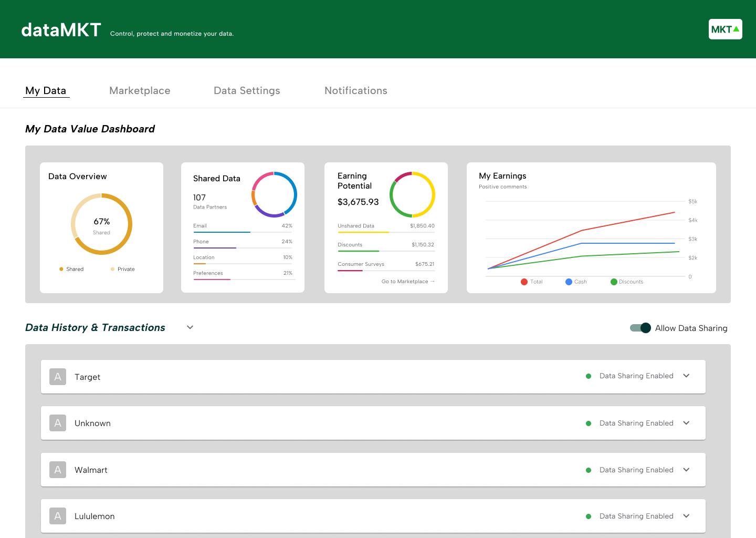756x538 pixels.
Task: Toggle the Allow Data Sharing switch
Action: [640, 328]
